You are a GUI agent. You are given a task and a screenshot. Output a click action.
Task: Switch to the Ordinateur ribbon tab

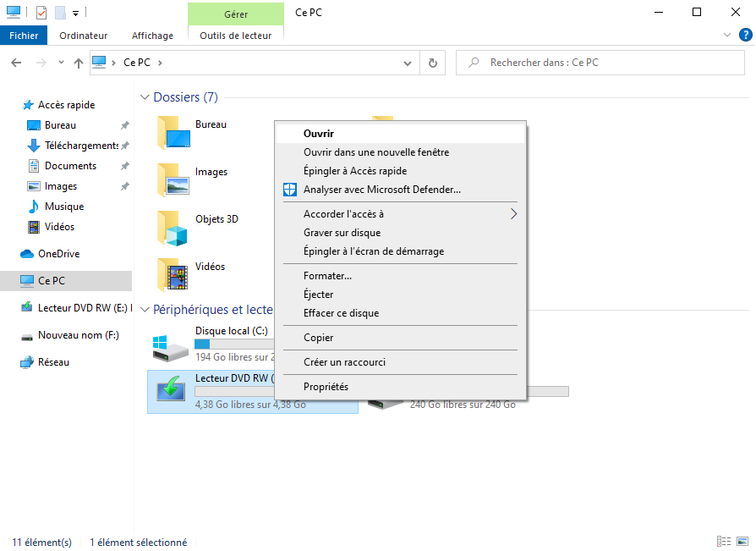[x=84, y=36]
